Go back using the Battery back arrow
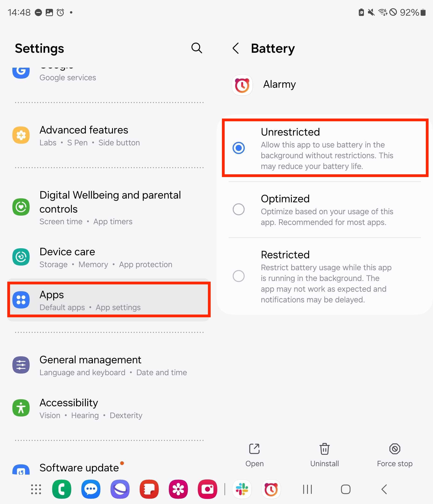 coord(236,48)
